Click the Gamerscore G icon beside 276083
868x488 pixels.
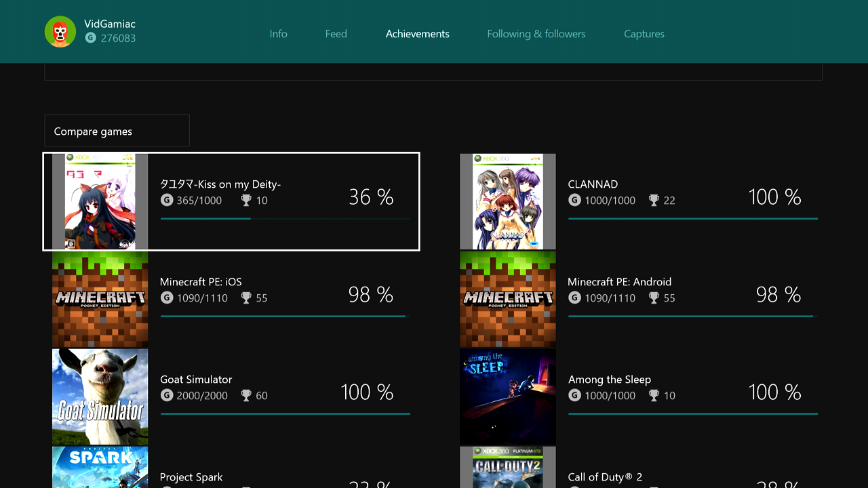coord(91,38)
